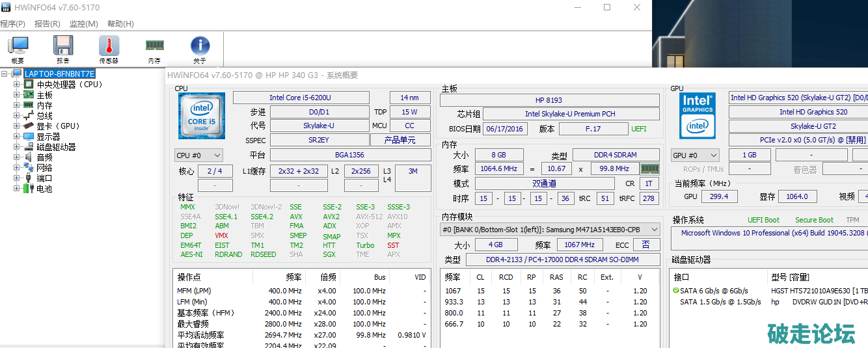Expand the 中央处理器 (CPU) tree node
This screenshot has height=348, width=868.
[17, 85]
